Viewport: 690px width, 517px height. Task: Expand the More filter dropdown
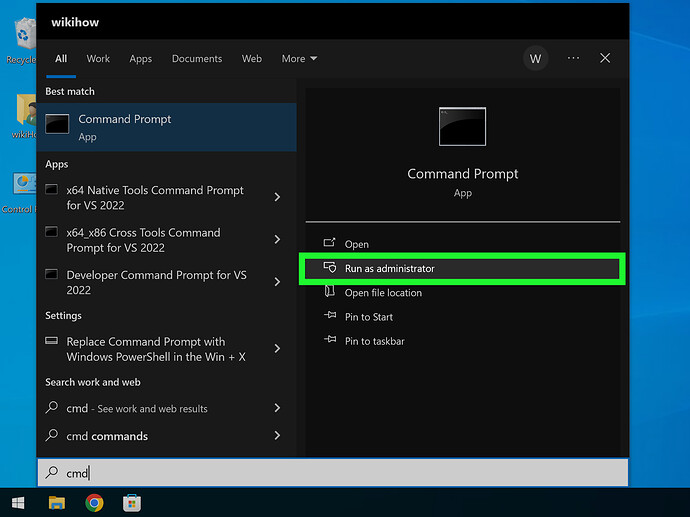(299, 59)
